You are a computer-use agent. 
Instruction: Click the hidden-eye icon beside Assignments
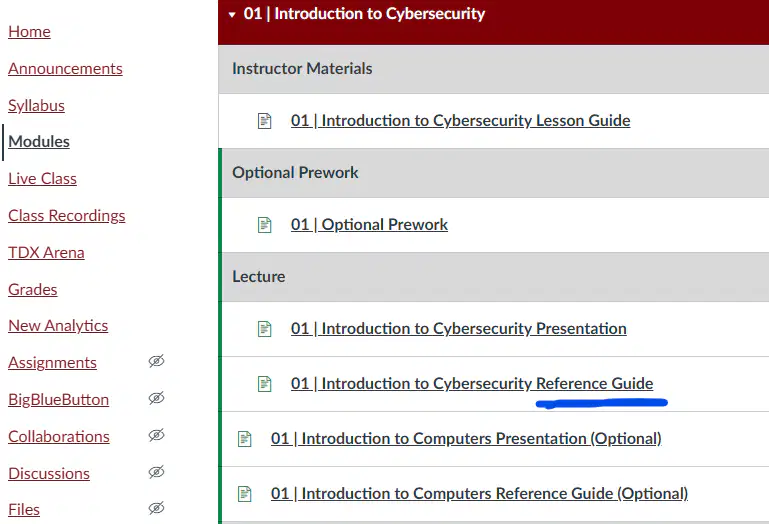156,361
